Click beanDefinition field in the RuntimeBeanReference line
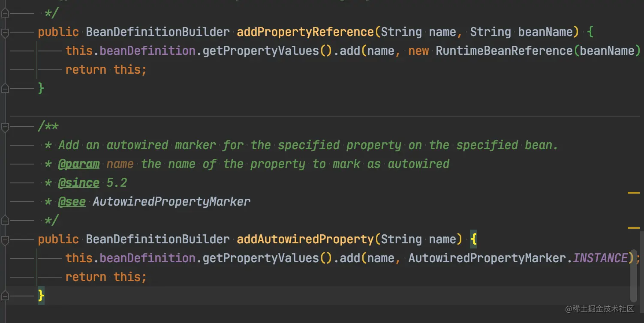This screenshot has height=323, width=644. click(x=147, y=51)
